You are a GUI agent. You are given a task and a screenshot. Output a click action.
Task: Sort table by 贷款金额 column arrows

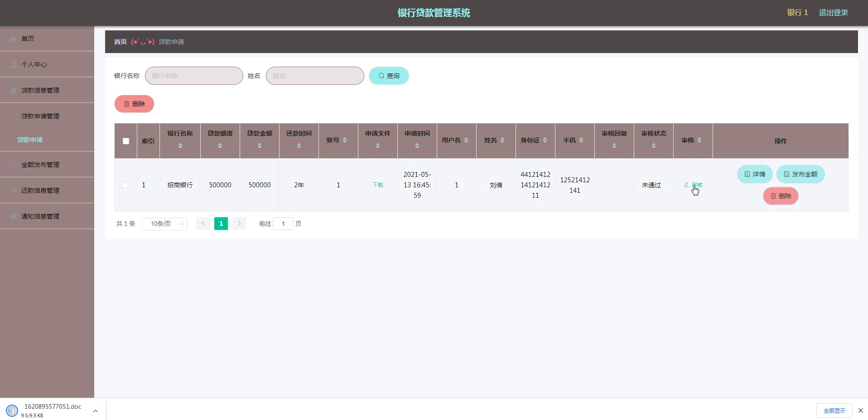click(x=259, y=146)
